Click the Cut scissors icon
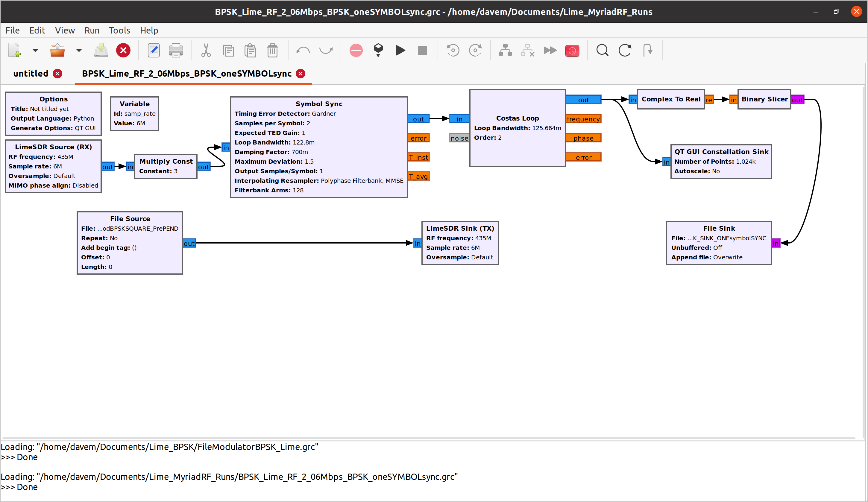 point(206,51)
